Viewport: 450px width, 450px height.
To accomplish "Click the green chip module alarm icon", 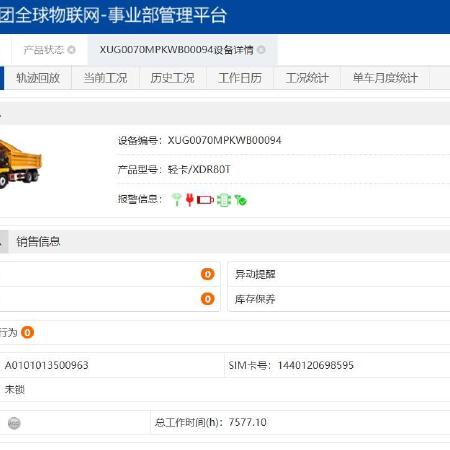I will tap(224, 200).
